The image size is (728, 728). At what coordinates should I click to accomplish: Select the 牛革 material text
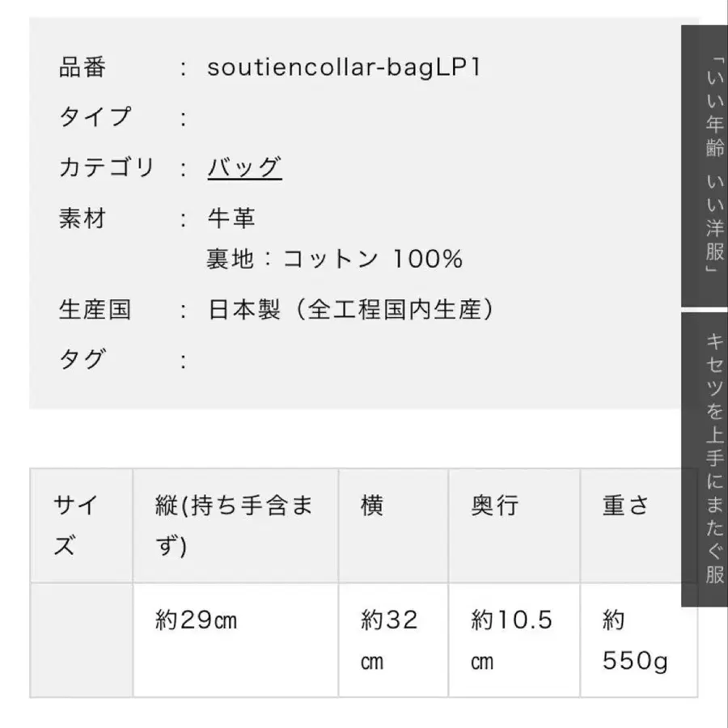coord(231,218)
